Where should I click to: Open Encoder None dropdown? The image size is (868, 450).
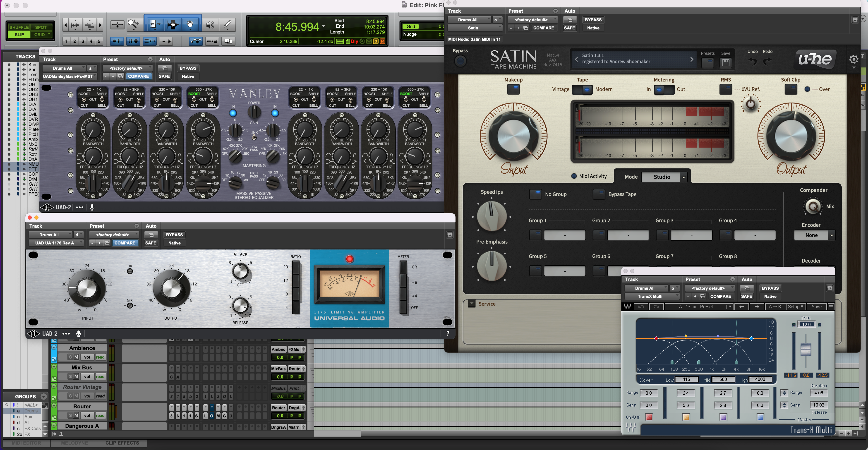(814, 235)
